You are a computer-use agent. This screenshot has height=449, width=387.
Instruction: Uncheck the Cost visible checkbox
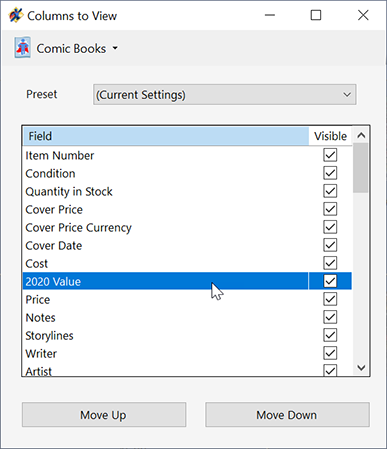click(330, 263)
